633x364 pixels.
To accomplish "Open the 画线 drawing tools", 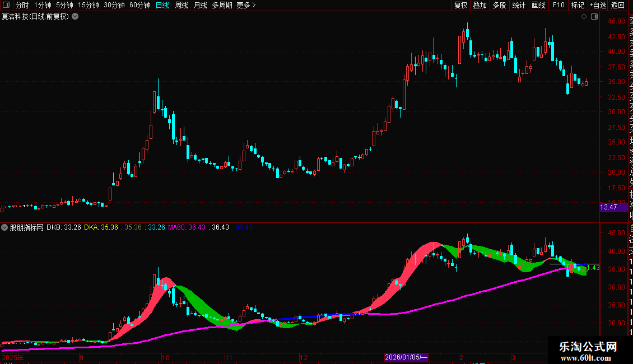I will [538, 5].
